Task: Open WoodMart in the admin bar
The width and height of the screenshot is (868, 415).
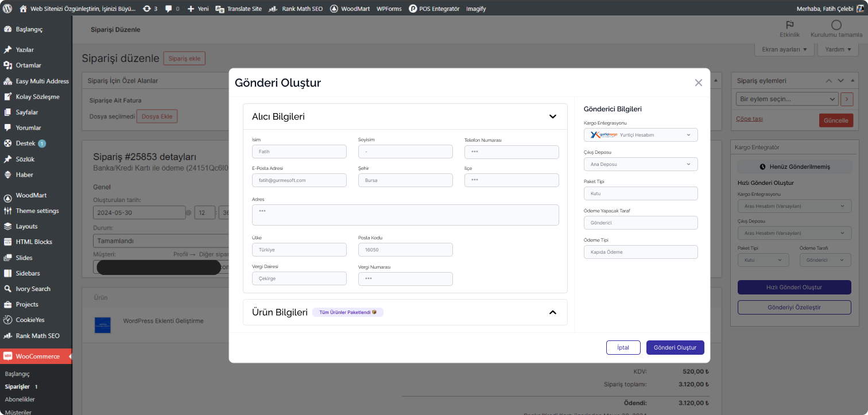Action: click(x=350, y=9)
